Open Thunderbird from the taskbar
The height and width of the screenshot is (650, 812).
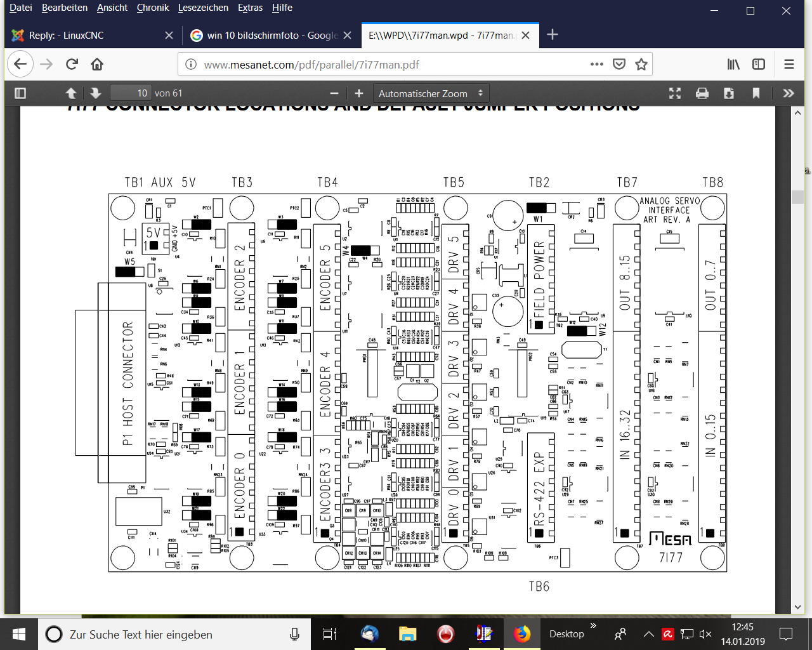369,634
